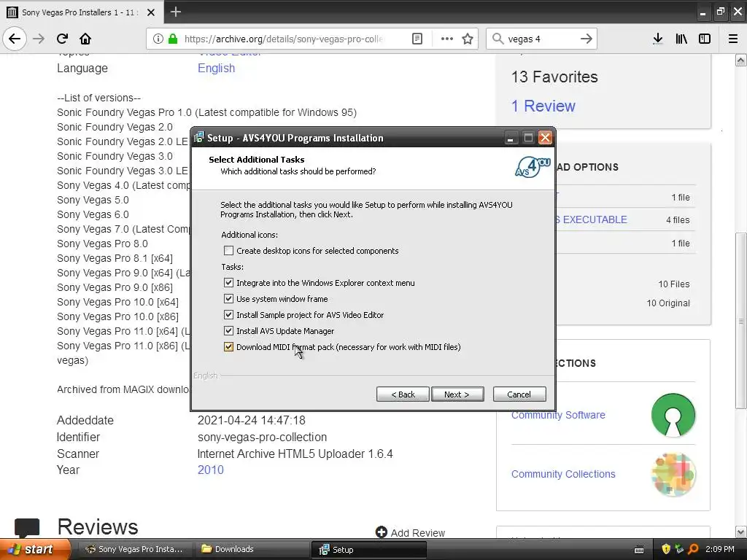Switch to Downloads taskbar item
Viewport: 747px width, 560px height.
(x=252, y=550)
